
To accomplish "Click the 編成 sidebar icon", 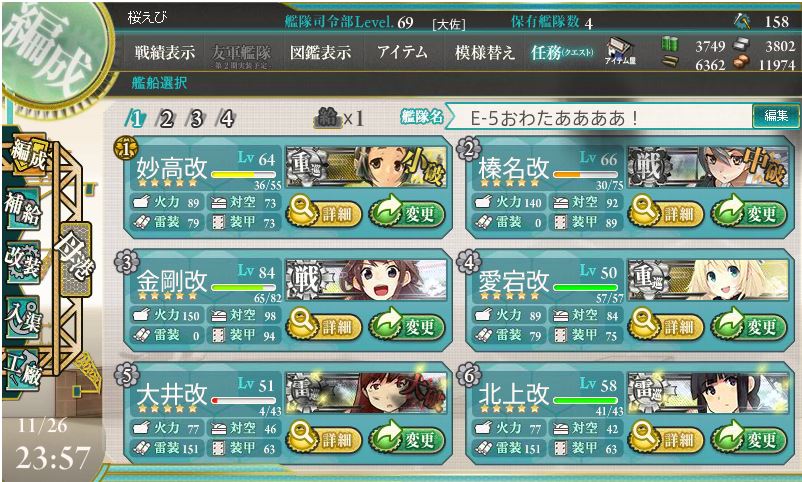I will (27, 156).
